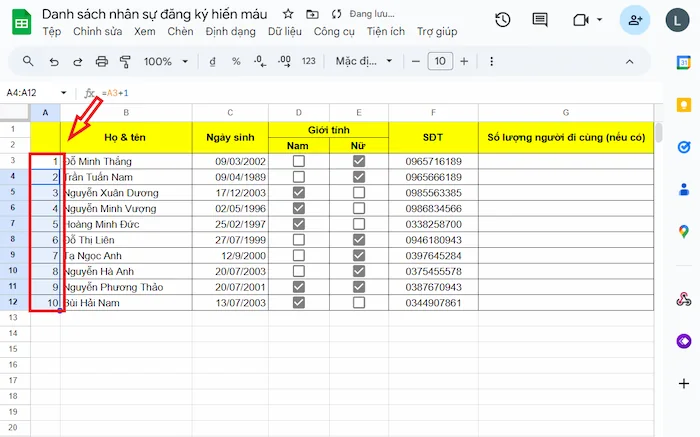Click the formula bar =A3+1
The height and width of the screenshot is (437, 700).
(115, 93)
